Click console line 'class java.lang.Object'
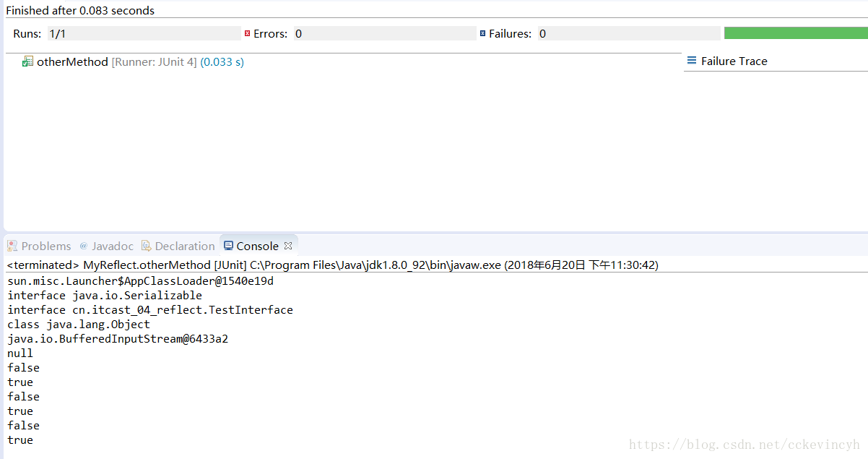 (79, 325)
